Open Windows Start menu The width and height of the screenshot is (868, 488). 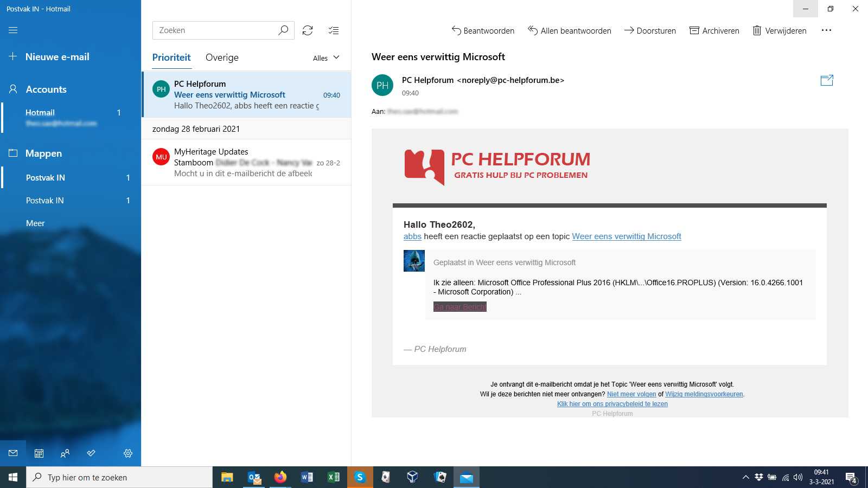(13, 477)
